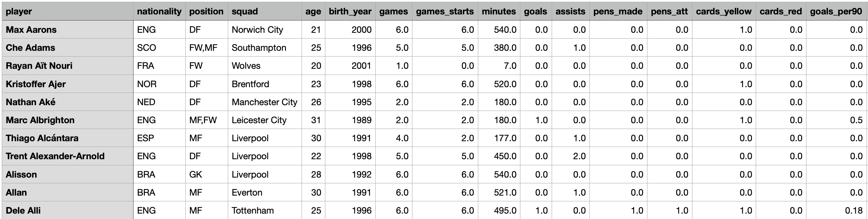
Task: Click the Manchester City cell
Action: pyautogui.click(x=265, y=102)
